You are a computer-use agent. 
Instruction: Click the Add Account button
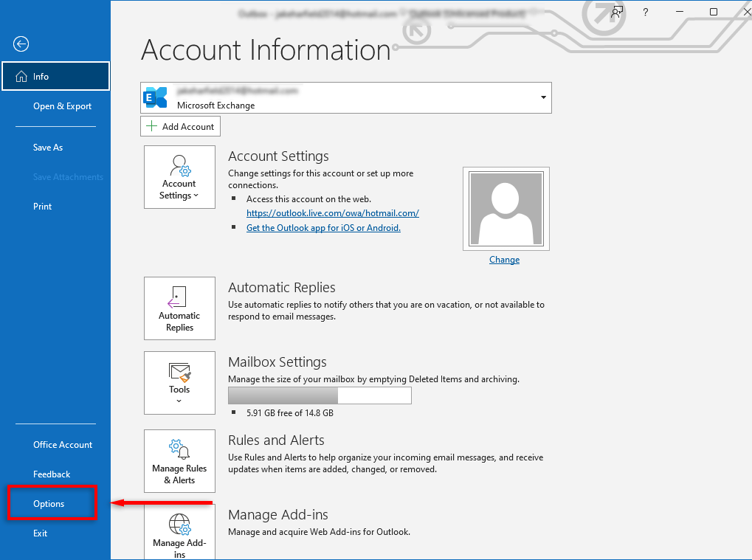coord(180,126)
